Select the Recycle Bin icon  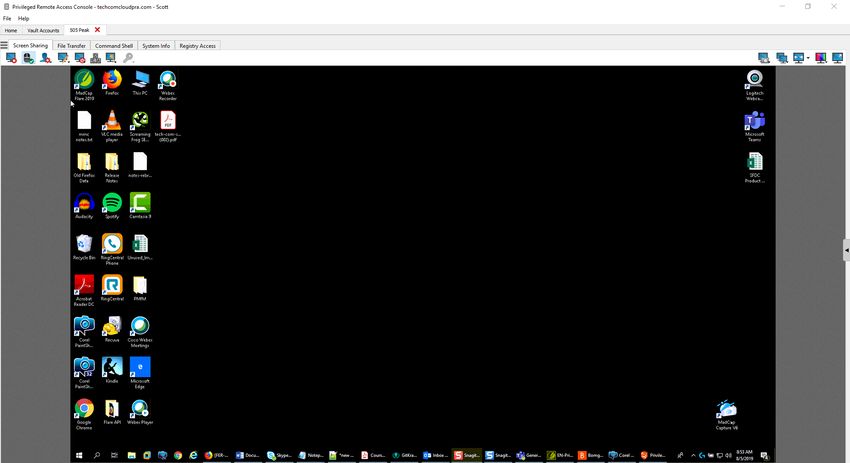point(84,247)
